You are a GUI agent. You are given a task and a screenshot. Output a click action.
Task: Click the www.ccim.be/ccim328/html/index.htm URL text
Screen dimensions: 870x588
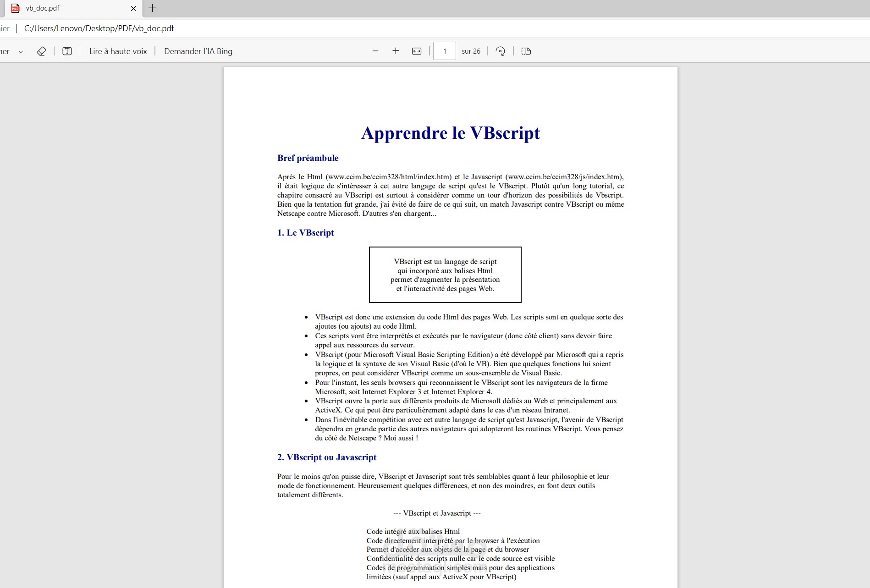[389, 177]
